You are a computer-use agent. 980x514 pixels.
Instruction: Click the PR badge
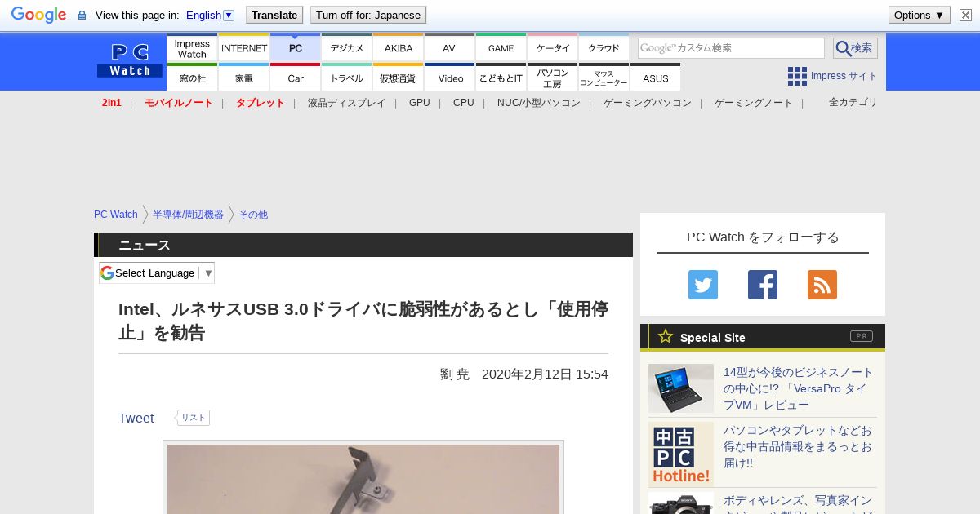(x=861, y=336)
